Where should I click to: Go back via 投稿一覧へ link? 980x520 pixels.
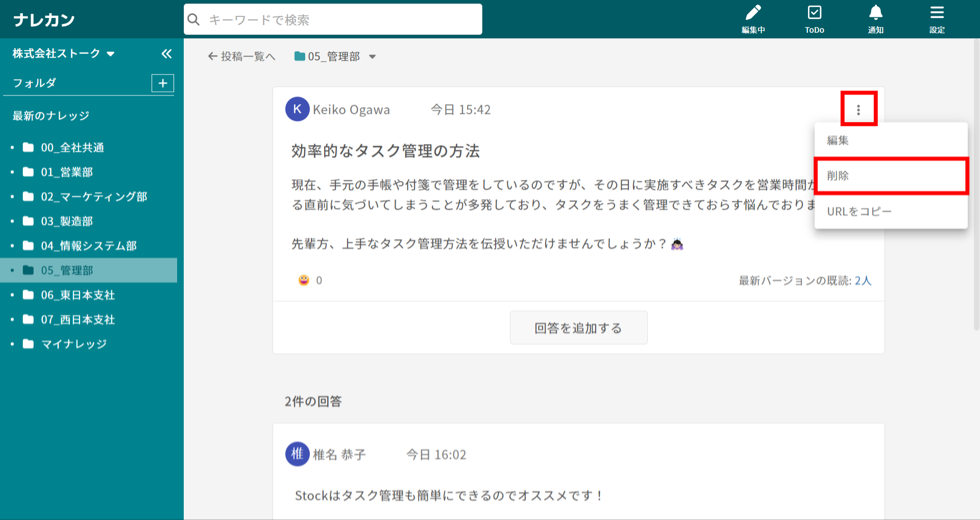(x=242, y=57)
